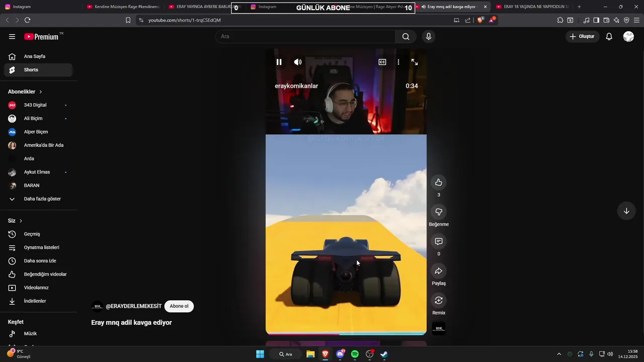Enter fullscreen for the Short
This screenshot has width=644, height=362.
415,62
